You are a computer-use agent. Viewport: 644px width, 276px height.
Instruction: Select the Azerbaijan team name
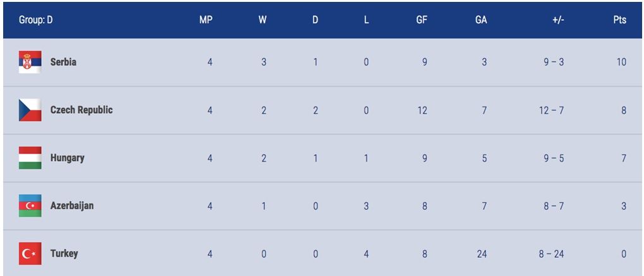click(x=72, y=206)
